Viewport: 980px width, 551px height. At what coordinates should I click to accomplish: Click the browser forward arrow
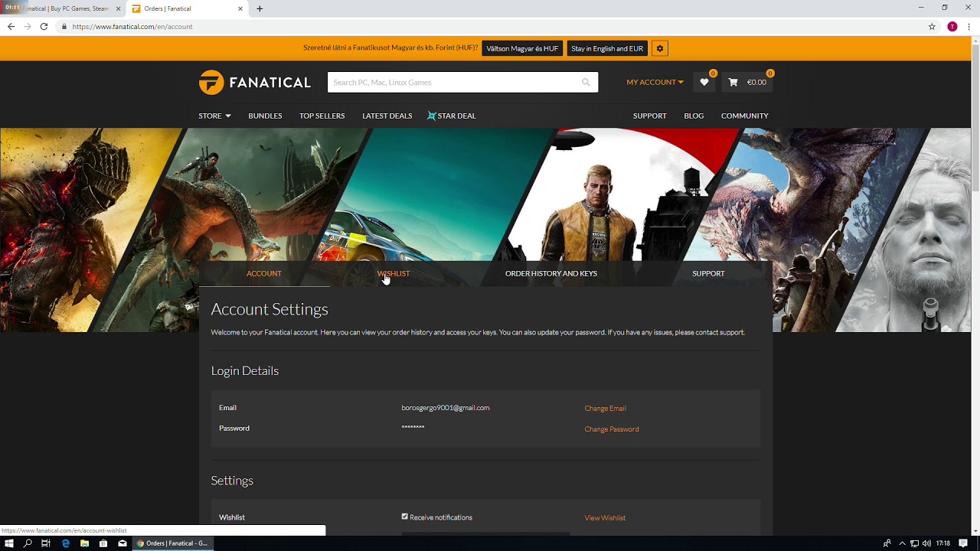pyautogui.click(x=28, y=26)
